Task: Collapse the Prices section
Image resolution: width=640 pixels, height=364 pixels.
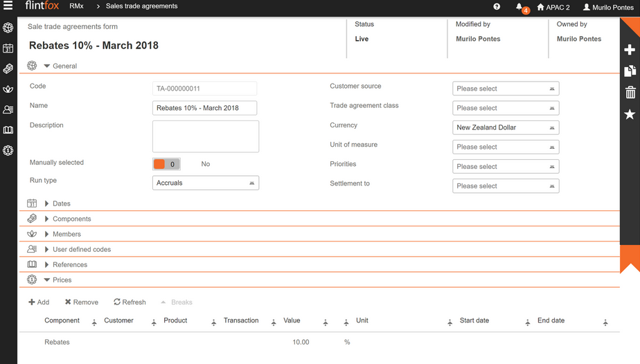Action: pos(47,280)
